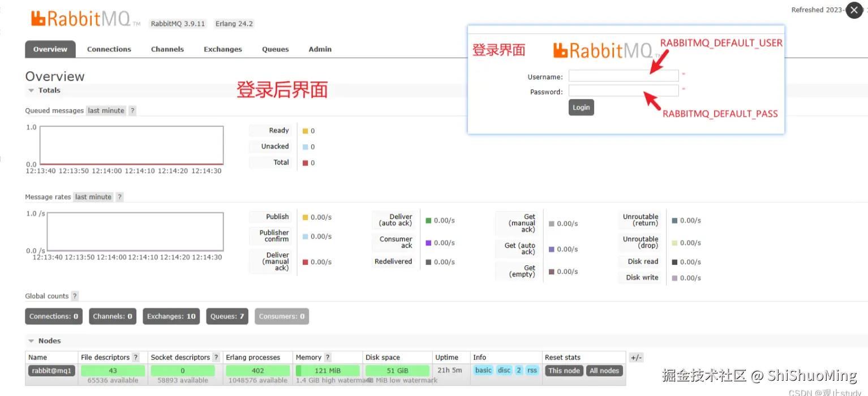The image size is (868, 396).
Task: Switch to the Overview tab
Action: (50, 49)
